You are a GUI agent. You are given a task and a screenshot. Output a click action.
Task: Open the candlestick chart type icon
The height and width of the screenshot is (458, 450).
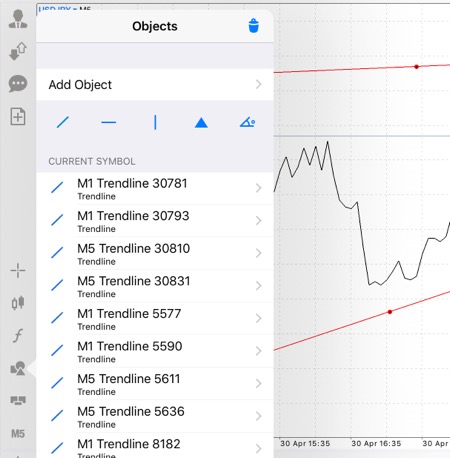coord(18,303)
